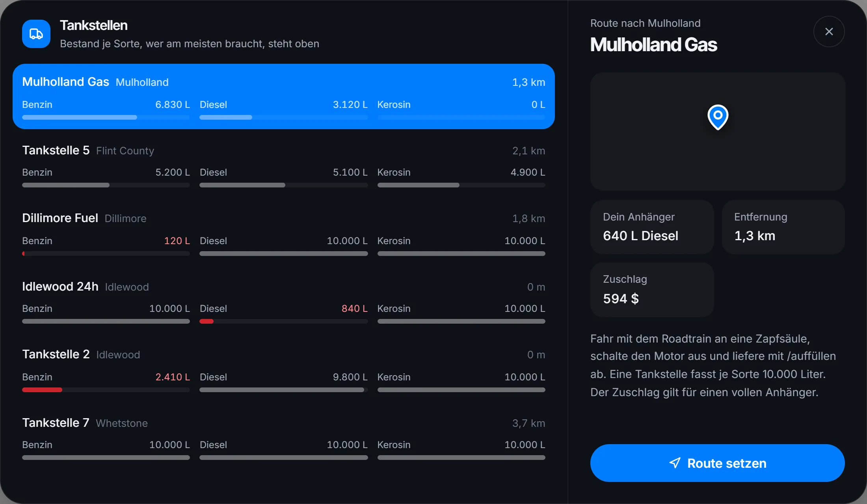Click the Route setzen button
867x504 pixels.
click(717, 463)
